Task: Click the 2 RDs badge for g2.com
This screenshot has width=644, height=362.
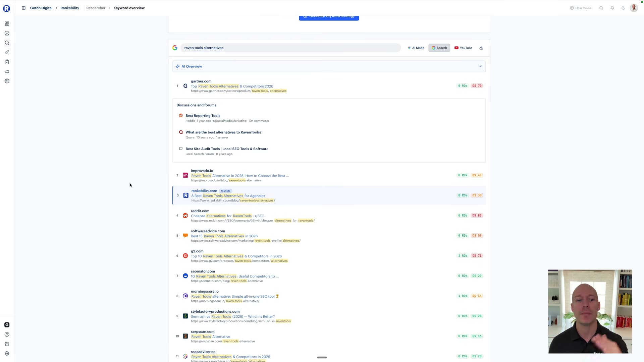Action: pos(463,256)
